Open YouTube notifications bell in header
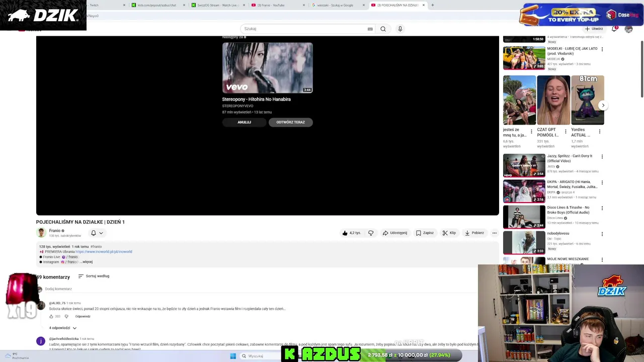 point(614,29)
